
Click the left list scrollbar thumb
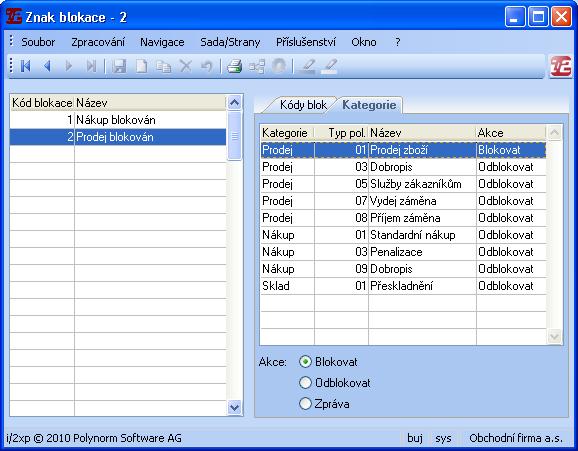[234, 136]
